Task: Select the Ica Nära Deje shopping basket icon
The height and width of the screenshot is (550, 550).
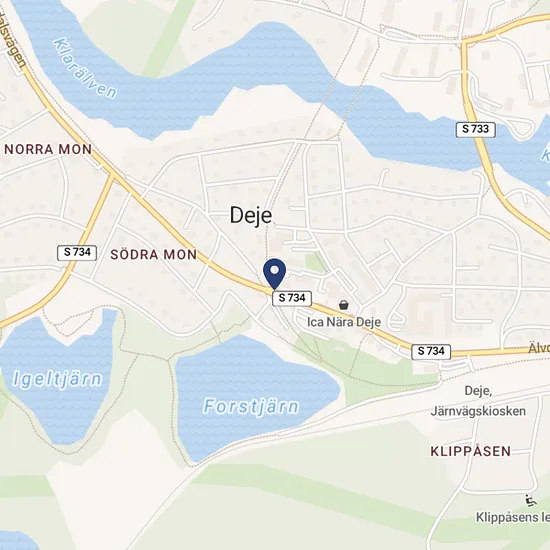Action: pyautogui.click(x=344, y=305)
